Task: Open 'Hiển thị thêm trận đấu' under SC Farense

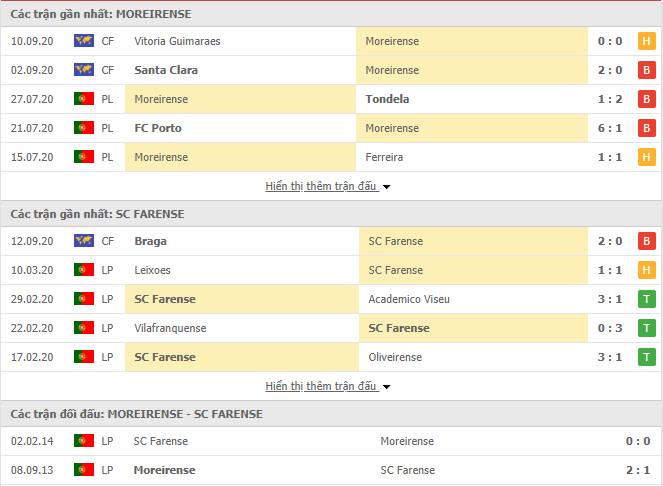Action: tap(321, 386)
